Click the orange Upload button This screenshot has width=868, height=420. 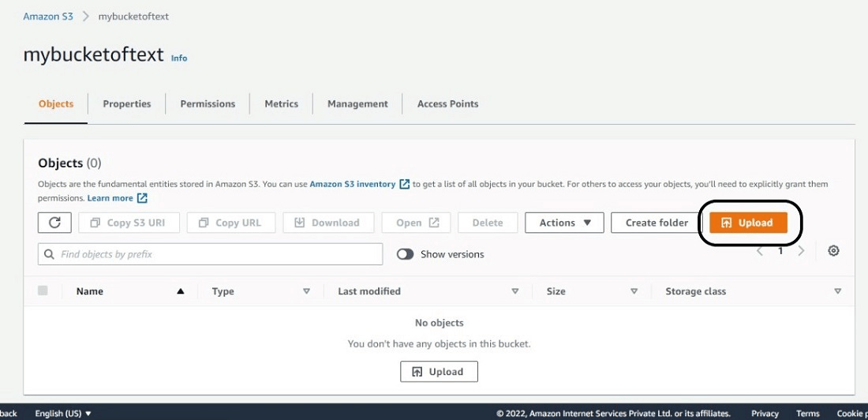tap(748, 223)
